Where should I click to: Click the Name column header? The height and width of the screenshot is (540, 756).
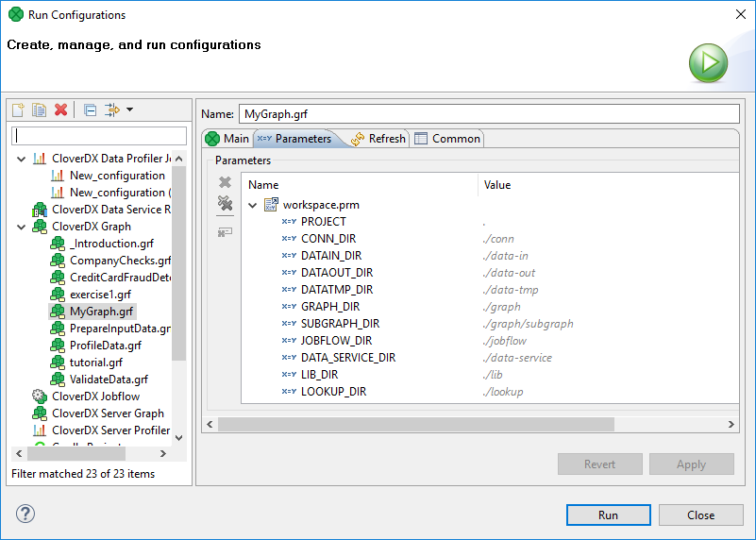[x=360, y=185]
